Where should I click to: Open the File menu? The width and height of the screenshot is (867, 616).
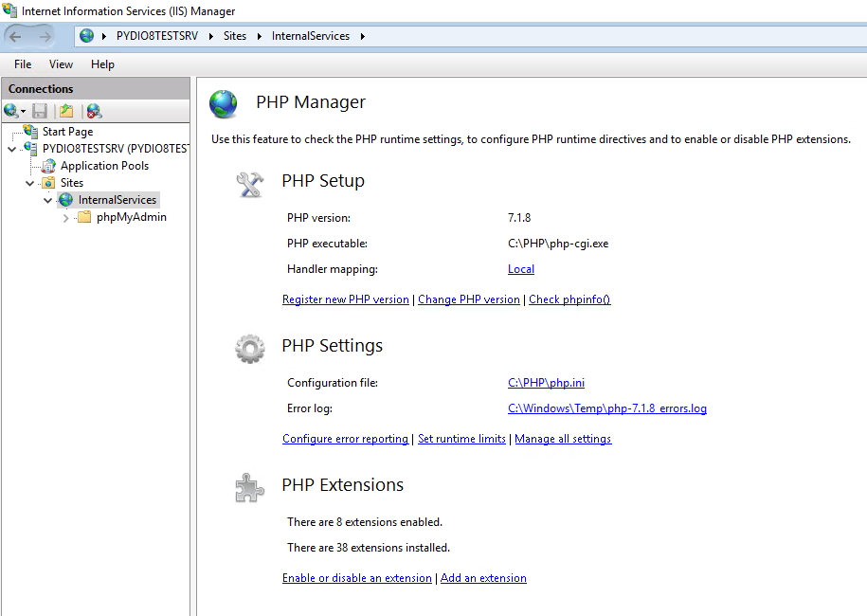point(23,64)
